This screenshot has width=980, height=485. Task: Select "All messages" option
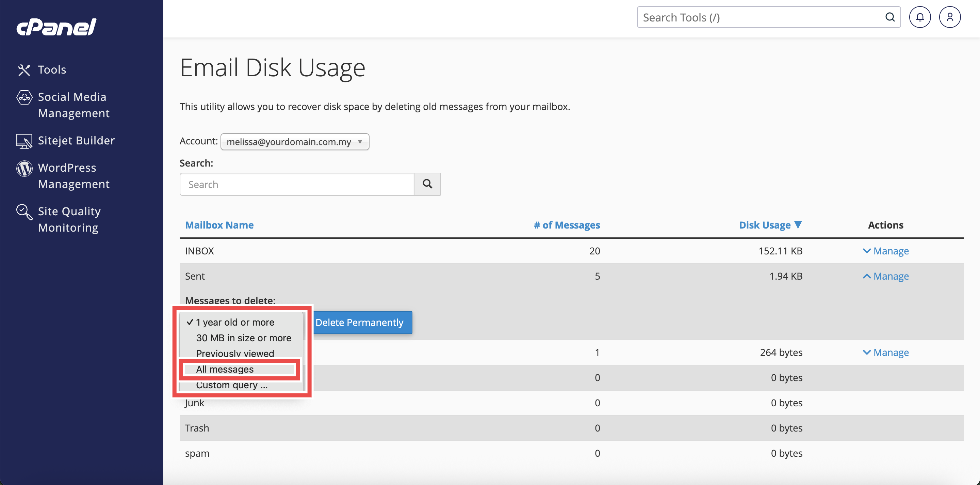coord(225,369)
